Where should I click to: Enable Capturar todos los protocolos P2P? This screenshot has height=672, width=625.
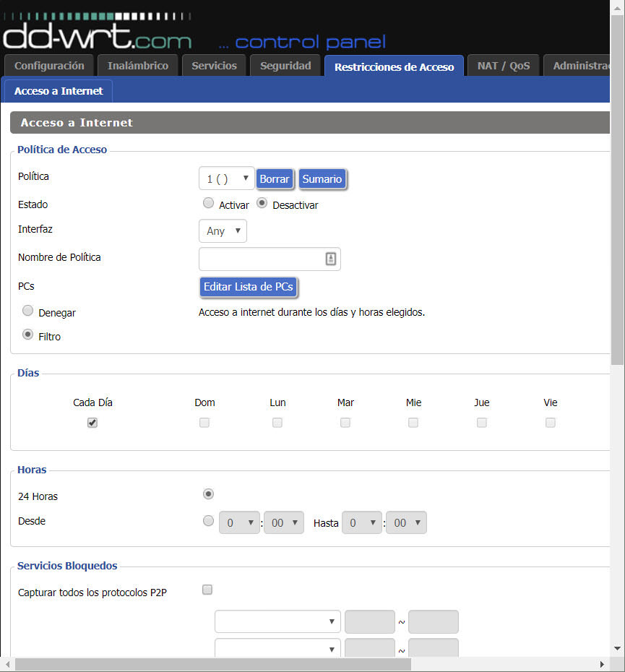click(x=207, y=590)
